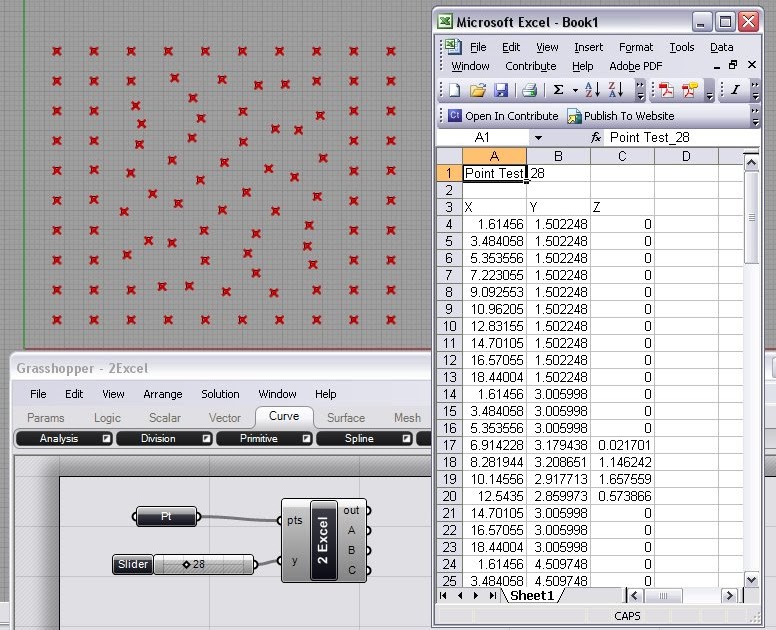Expand PDF toolbar options arrow

coord(710,90)
